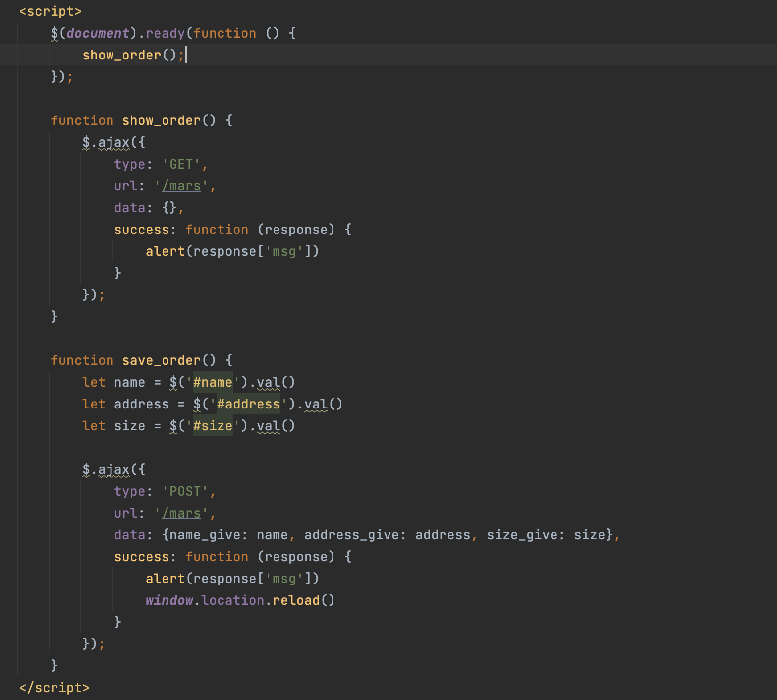Click 'val' on the let address line
Image resolution: width=777 pixels, height=700 pixels.
[316, 404]
